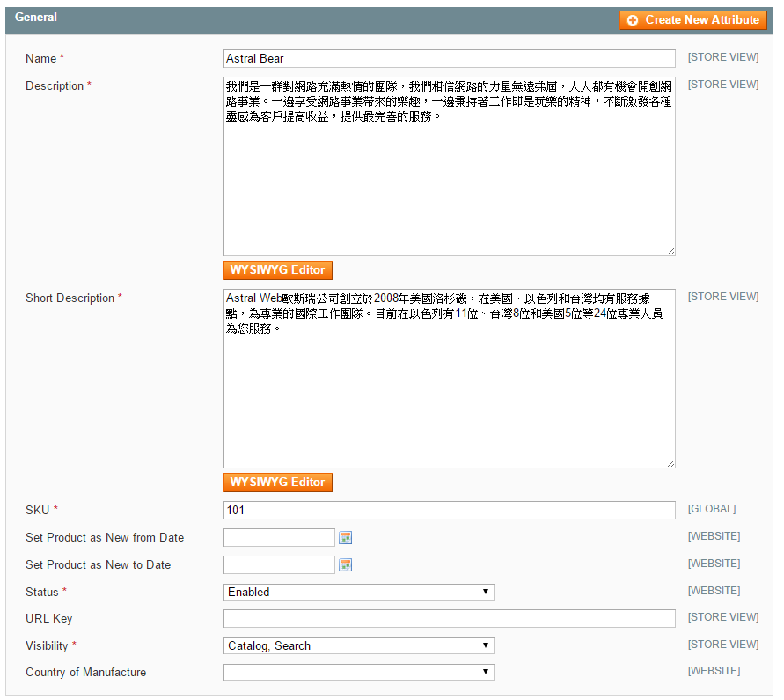Screen dimensions: 784x700
Task: Open WYSIWYG Editor below Short Description
Action: 278,483
